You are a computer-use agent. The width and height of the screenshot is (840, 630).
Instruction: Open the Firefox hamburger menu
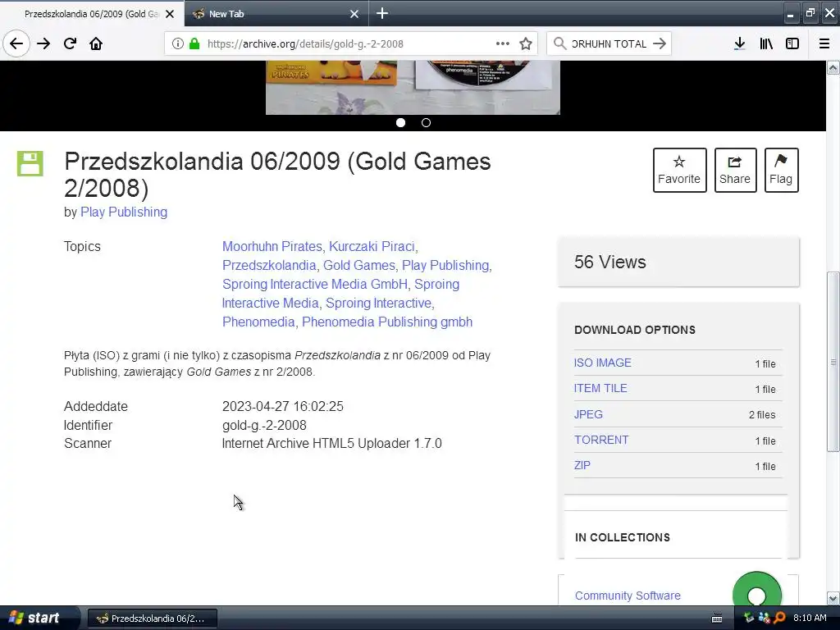pos(824,44)
